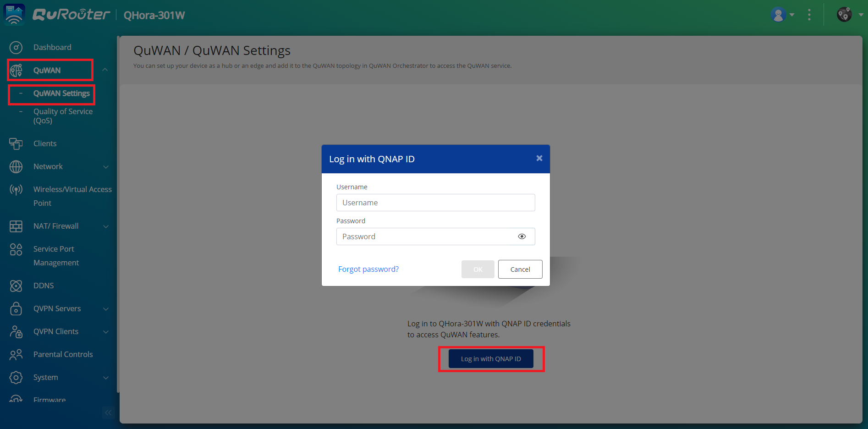Open the dropdown arrow beside QuWAN status

[x=861, y=15]
